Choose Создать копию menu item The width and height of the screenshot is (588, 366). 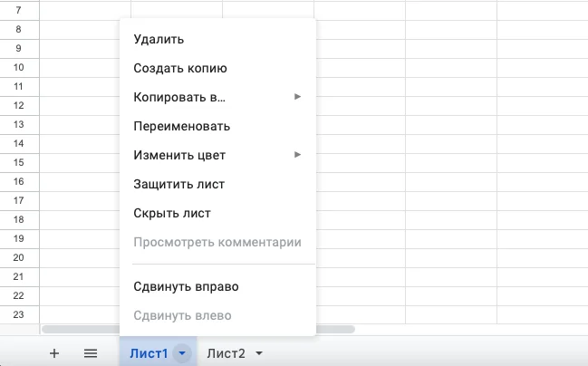click(x=179, y=68)
